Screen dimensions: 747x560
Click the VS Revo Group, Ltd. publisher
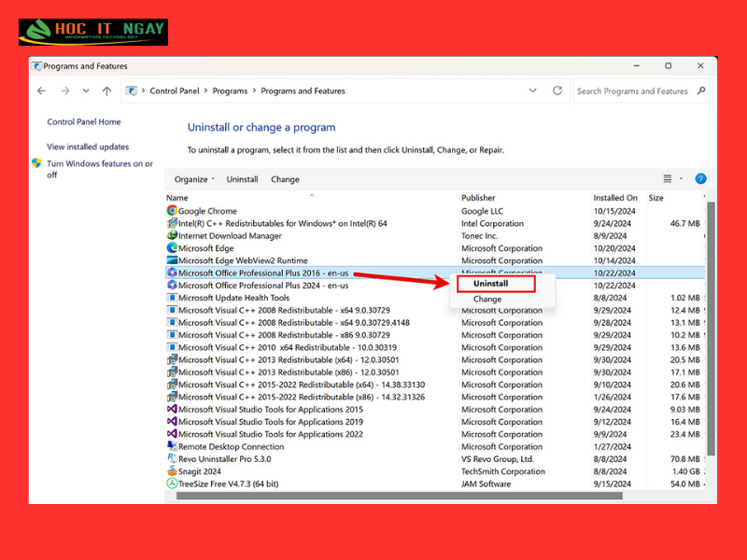[x=498, y=459]
